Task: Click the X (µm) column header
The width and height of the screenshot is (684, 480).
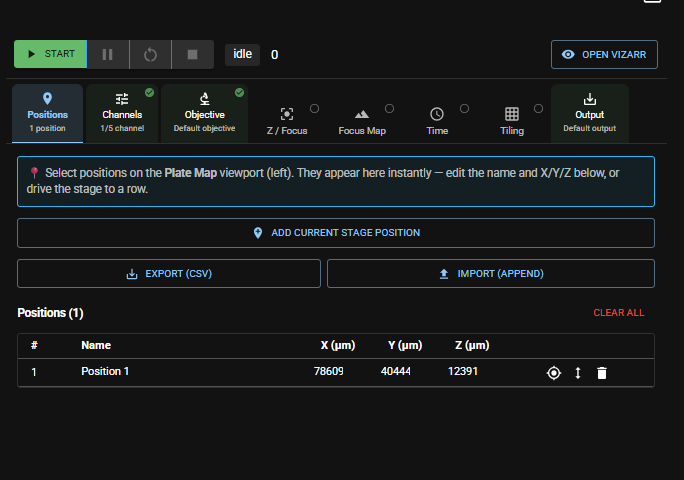Action: [x=338, y=345]
